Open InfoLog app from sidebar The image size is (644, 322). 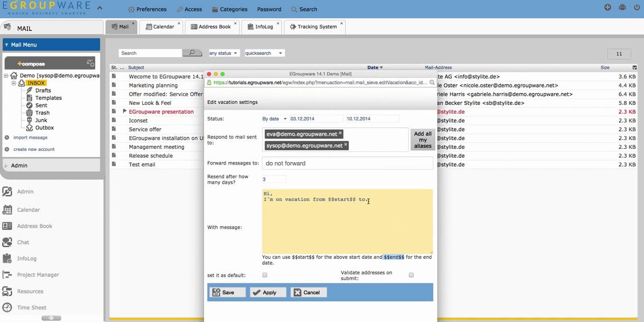pyautogui.click(x=27, y=258)
